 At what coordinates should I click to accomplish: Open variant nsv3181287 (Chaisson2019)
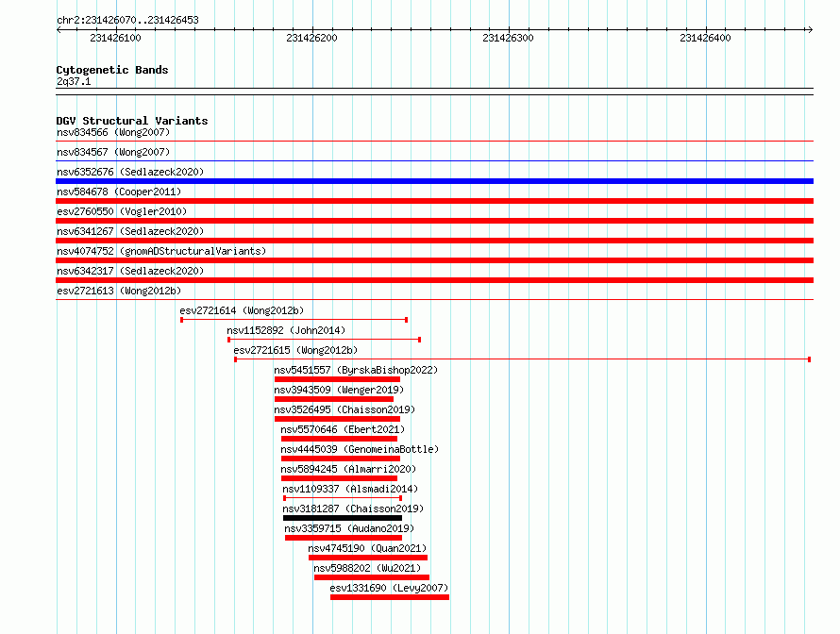click(x=353, y=509)
